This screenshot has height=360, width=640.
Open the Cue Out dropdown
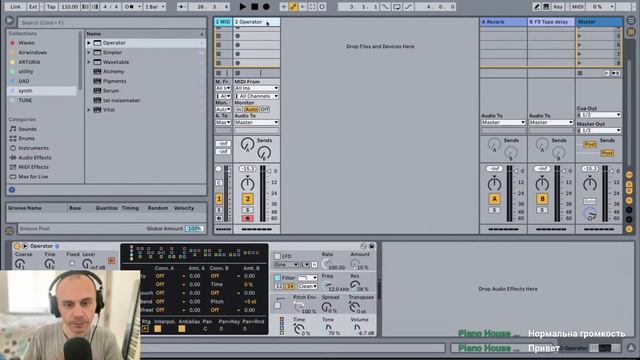click(599, 115)
